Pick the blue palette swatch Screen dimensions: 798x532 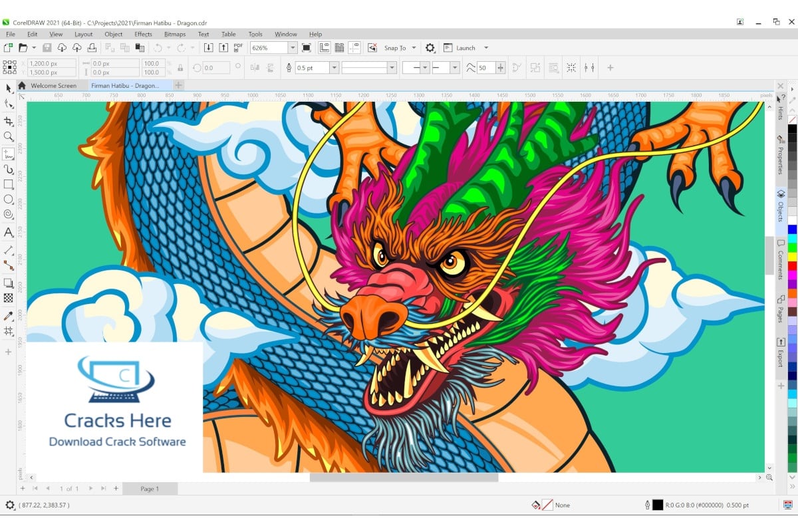pyautogui.click(x=792, y=229)
